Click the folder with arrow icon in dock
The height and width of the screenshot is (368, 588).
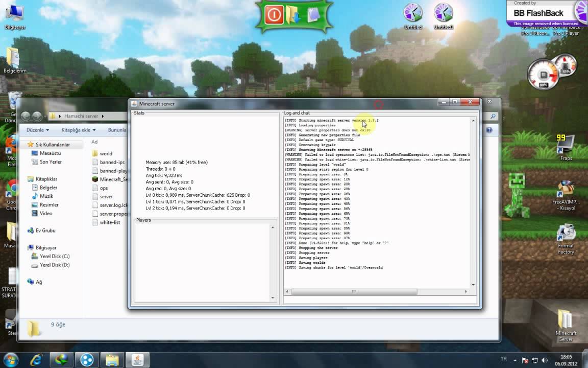(x=293, y=15)
